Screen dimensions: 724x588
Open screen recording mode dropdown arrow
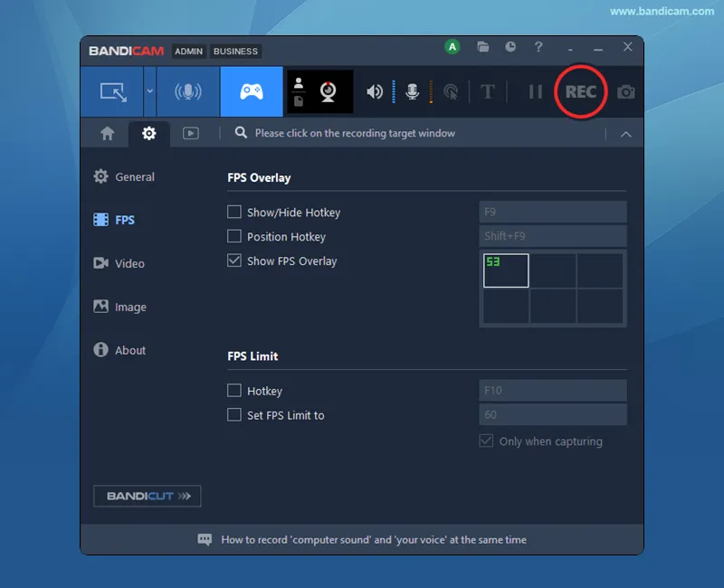(x=150, y=92)
